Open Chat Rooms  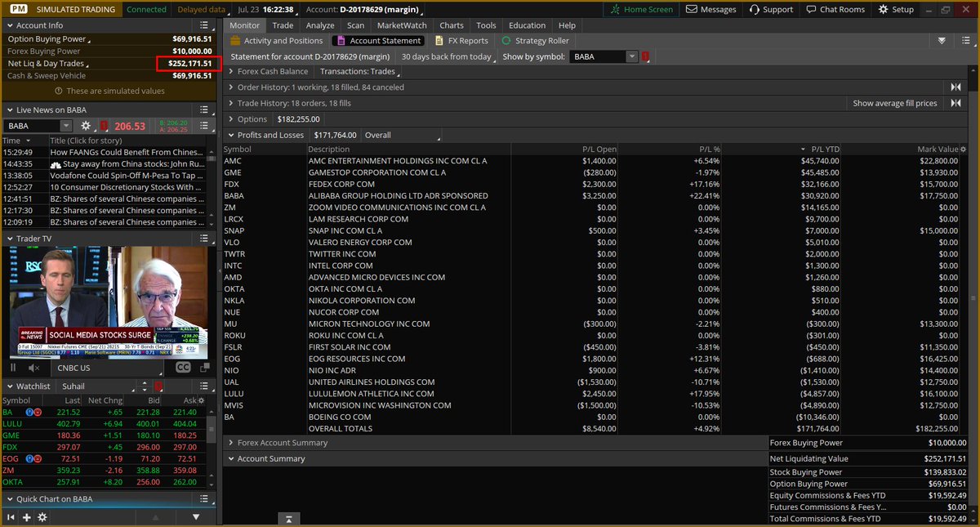click(x=835, y=10)
